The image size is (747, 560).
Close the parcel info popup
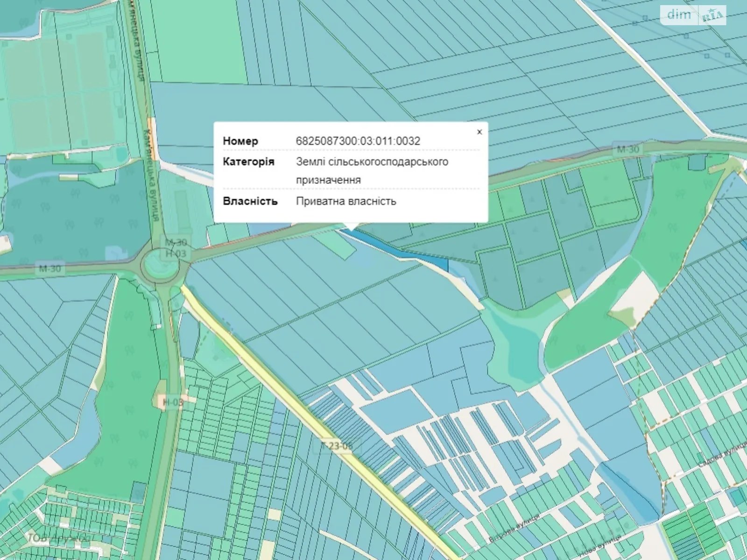(479, 132)
